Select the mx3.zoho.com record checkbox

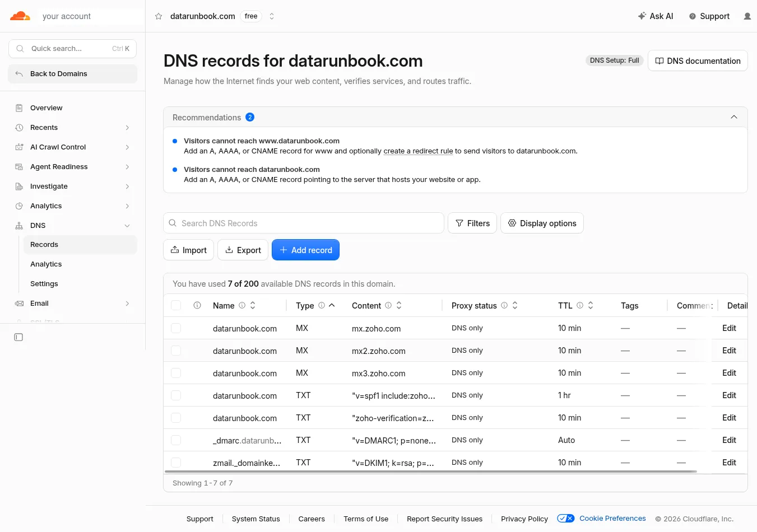tap(176, 373)
